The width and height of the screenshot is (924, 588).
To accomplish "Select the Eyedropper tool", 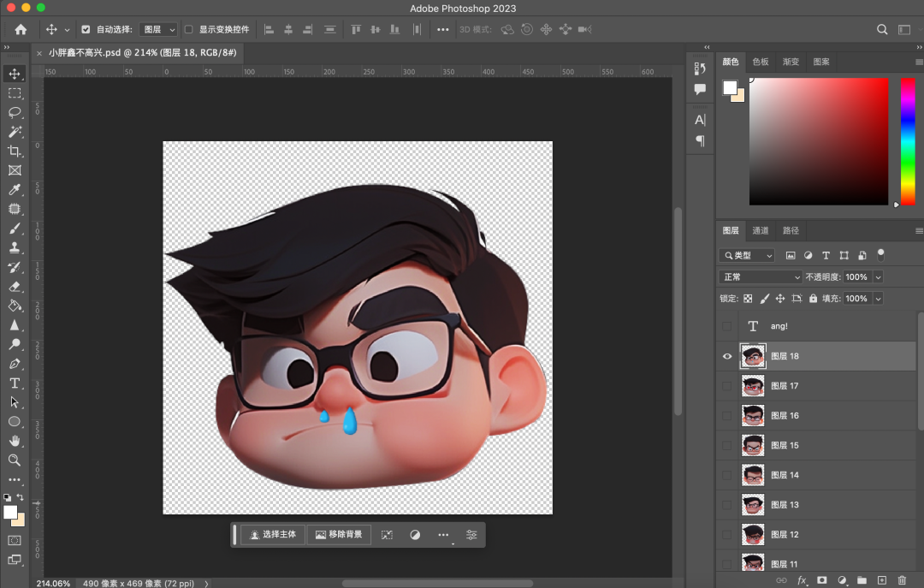I will tap(15, 189).
